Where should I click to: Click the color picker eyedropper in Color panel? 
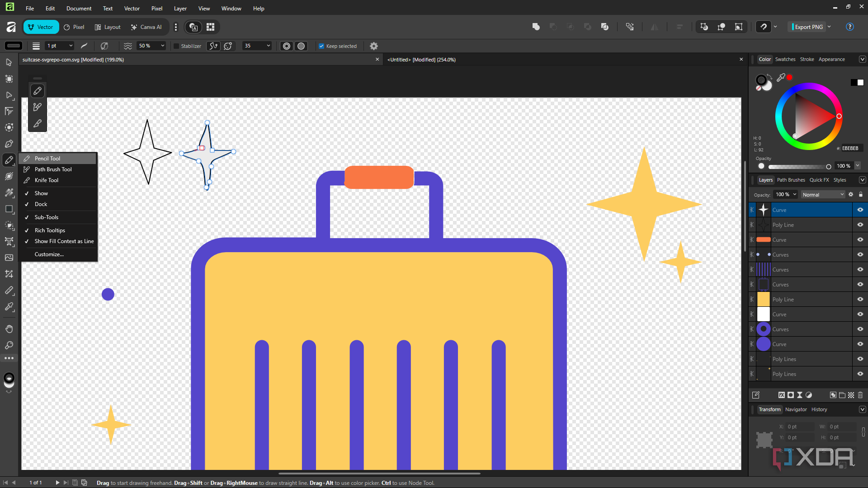pyautogui.click(x=781, y=78)
